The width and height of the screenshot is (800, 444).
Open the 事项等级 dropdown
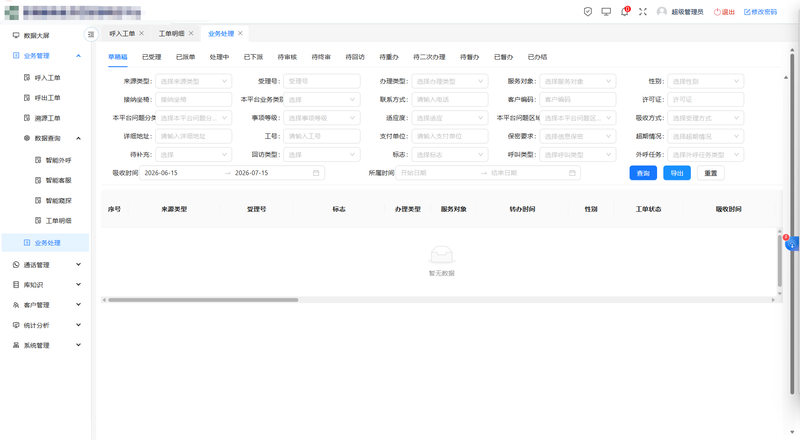322,118
